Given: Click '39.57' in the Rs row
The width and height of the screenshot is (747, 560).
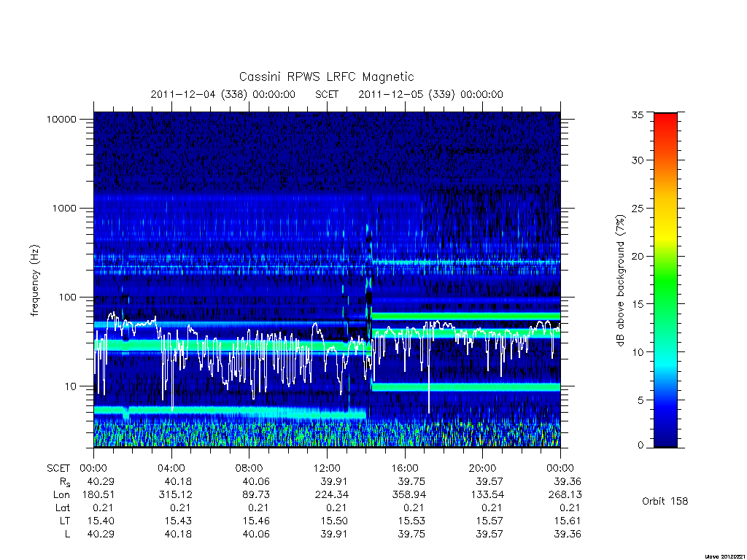Looking at the screenshot, I should 489,482.
